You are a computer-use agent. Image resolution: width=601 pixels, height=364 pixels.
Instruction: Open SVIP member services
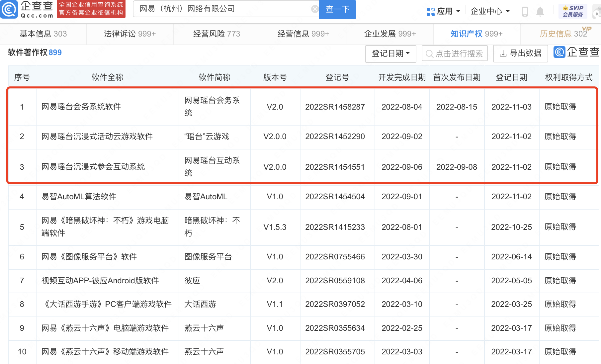point(573,11)
